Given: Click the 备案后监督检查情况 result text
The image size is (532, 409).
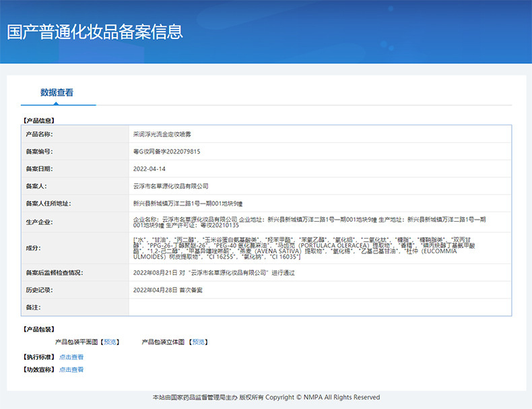Looking at the screenshot, I should pos(213,273).
